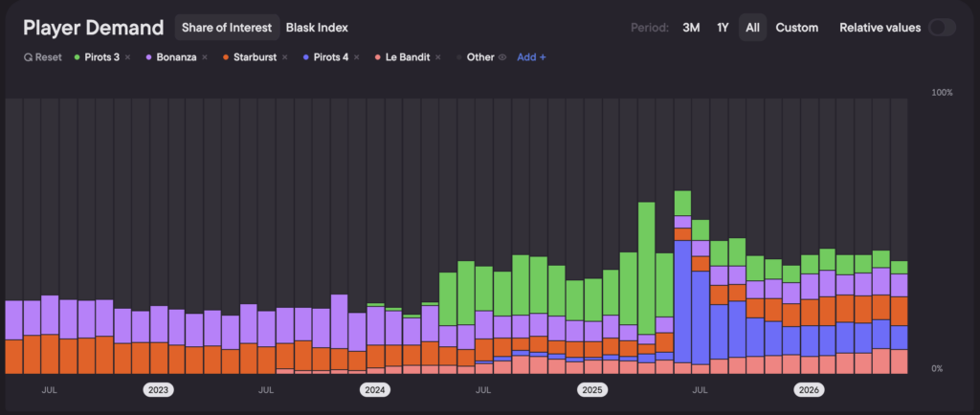This screenshot has width=980, height=415.
Task: Enable the Relative values switch
Action: (942, 28)
